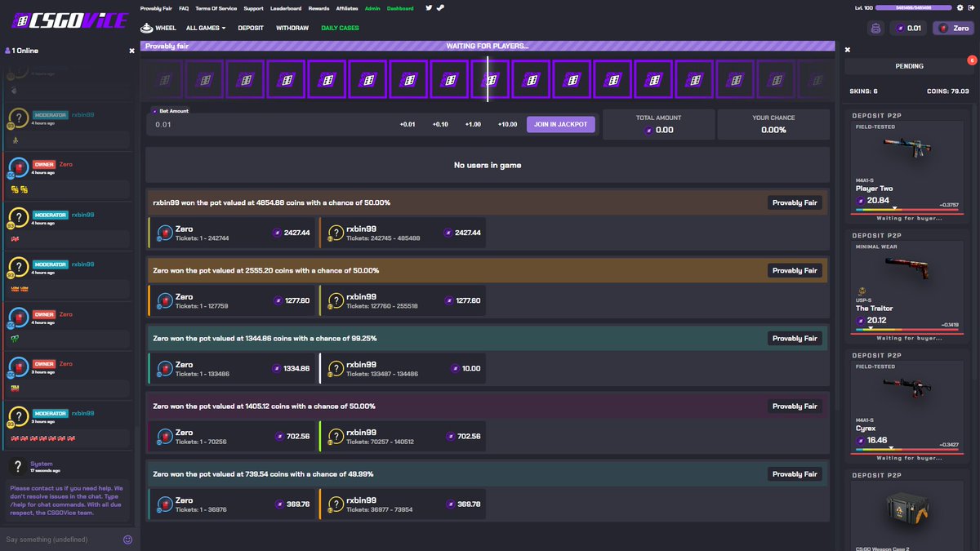Close the pending deposits panel
980x551 pixels.
coord(847,50)
